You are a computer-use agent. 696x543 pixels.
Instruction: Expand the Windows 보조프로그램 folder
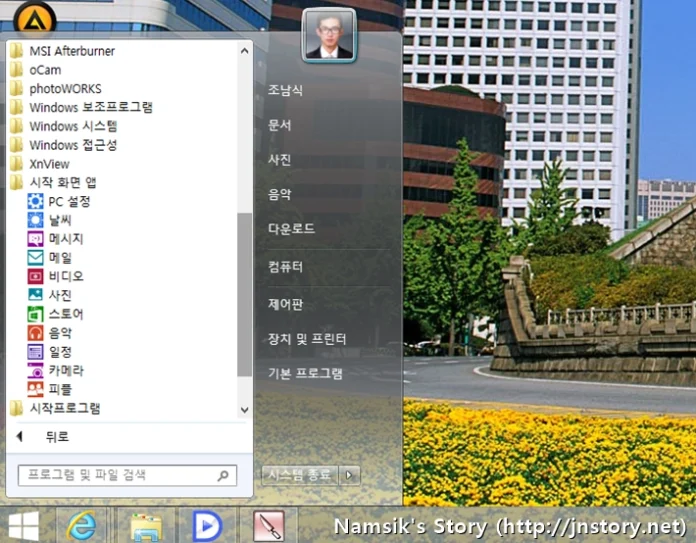(x=90, y=107)
